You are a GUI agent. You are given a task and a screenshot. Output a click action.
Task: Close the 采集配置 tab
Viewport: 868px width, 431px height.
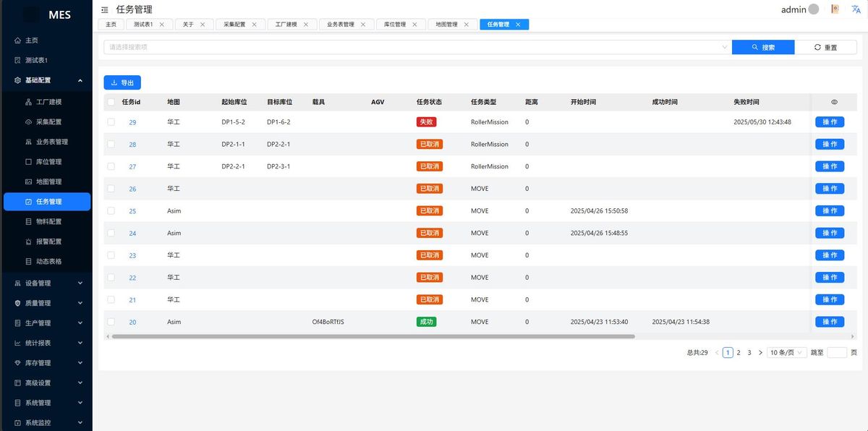coord(254,24)
